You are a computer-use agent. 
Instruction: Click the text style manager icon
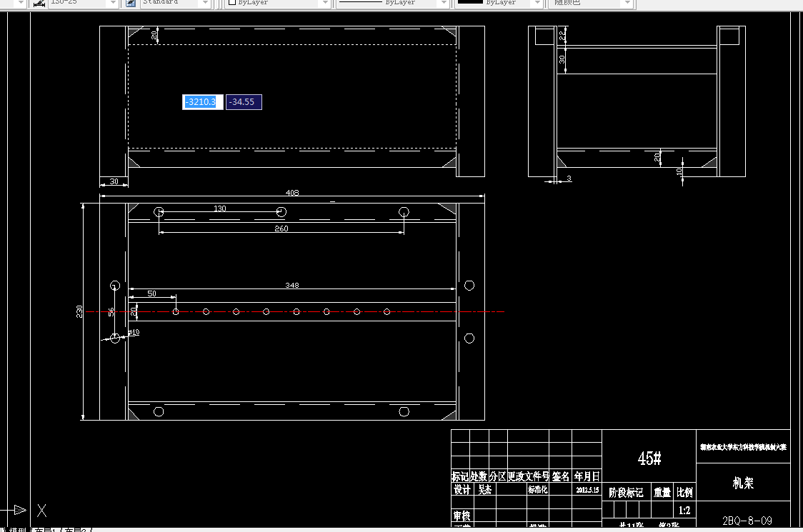click(x=131, y=3)
